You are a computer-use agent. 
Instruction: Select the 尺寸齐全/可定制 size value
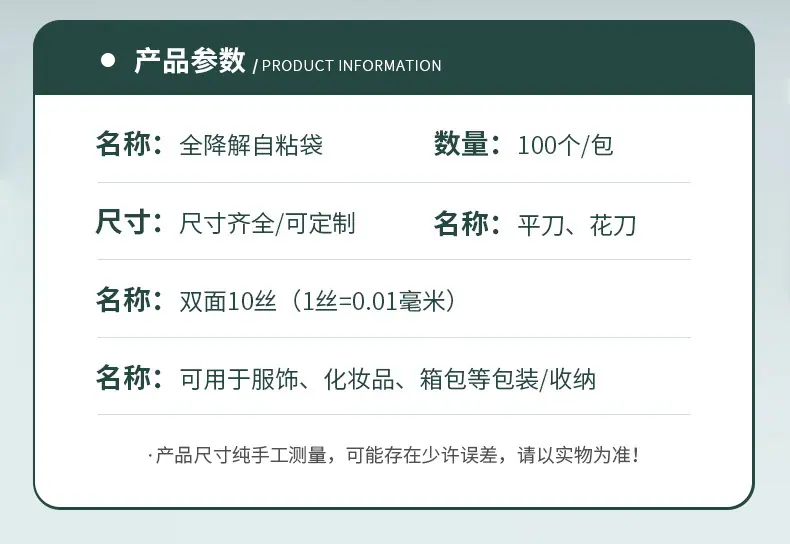[268, 223]
